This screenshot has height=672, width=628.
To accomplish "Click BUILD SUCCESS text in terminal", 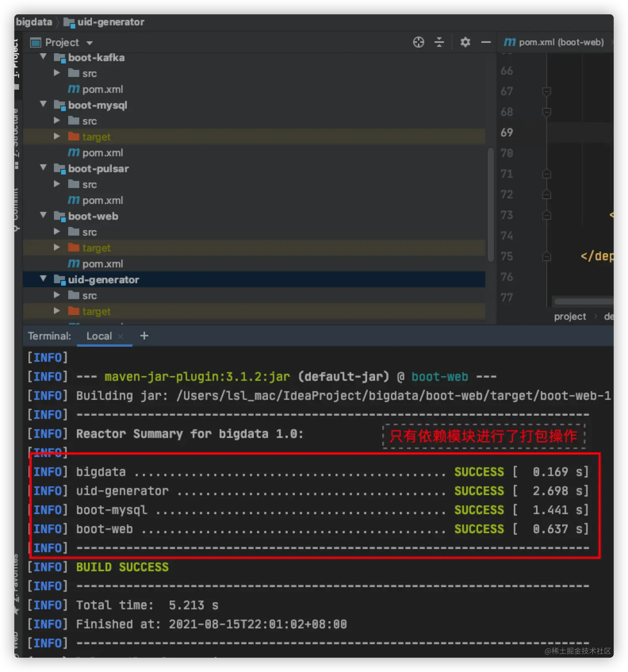I will [122, 567].
